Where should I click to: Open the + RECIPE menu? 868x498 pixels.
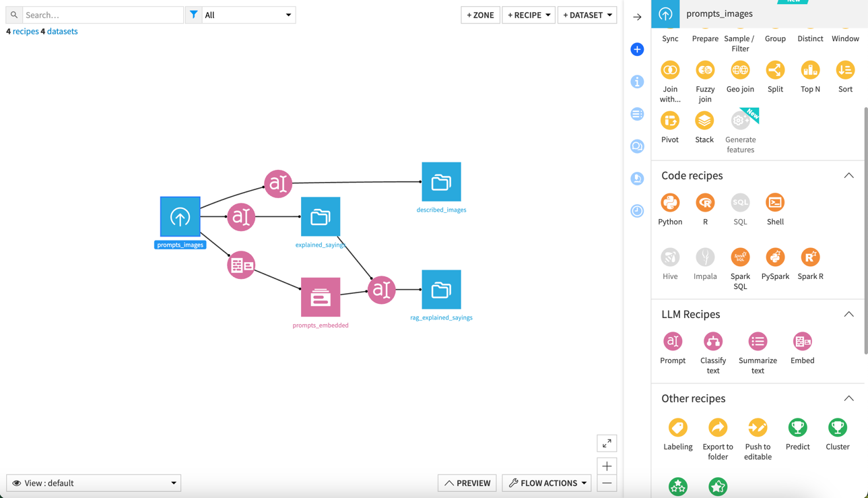point(528,15)
